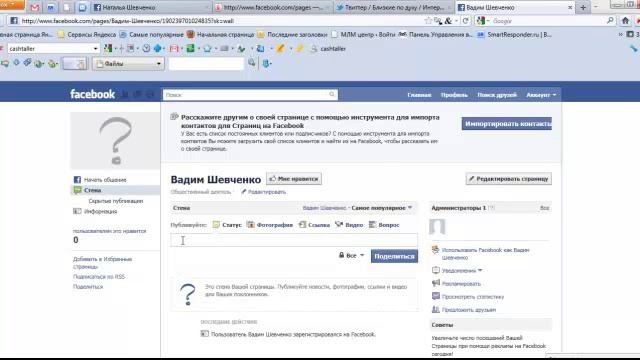Select Стена in left sidebar

[115, 190]
